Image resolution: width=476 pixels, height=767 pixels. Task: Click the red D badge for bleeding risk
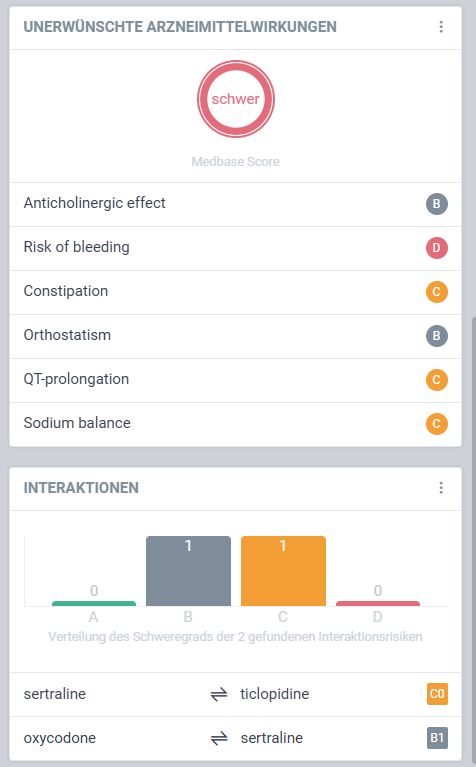(x=436, y=248)
